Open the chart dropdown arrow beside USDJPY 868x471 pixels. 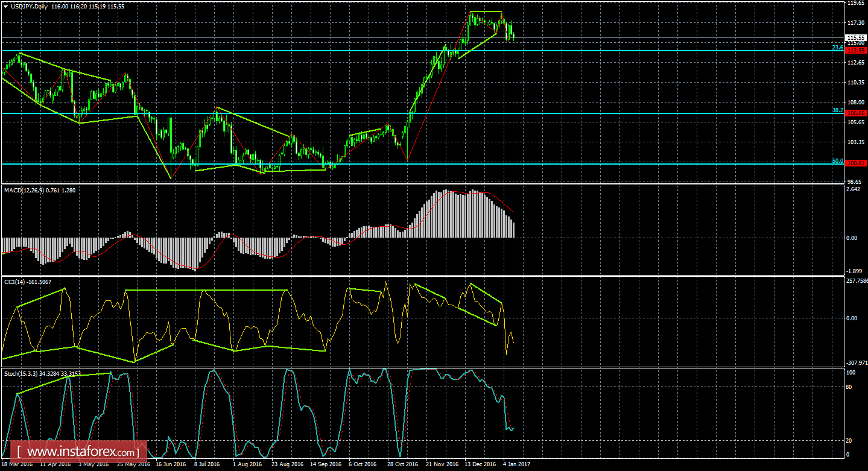[x=5, y=6]
